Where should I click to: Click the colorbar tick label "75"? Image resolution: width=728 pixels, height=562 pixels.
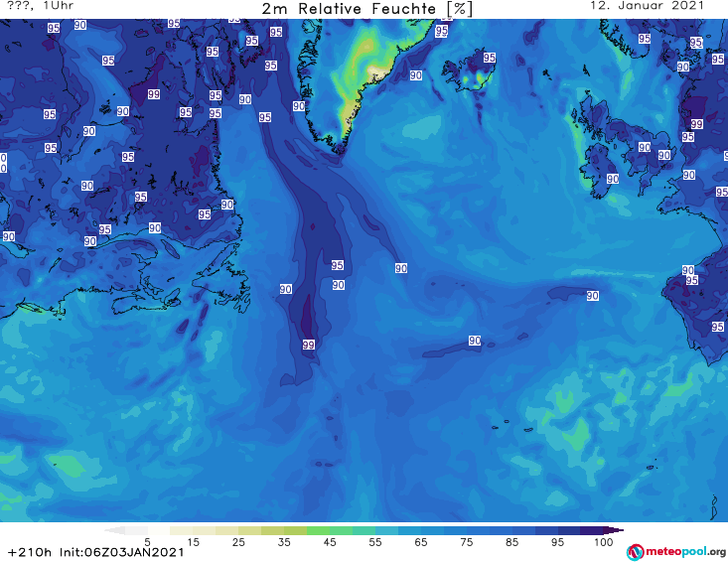[466, 542]
